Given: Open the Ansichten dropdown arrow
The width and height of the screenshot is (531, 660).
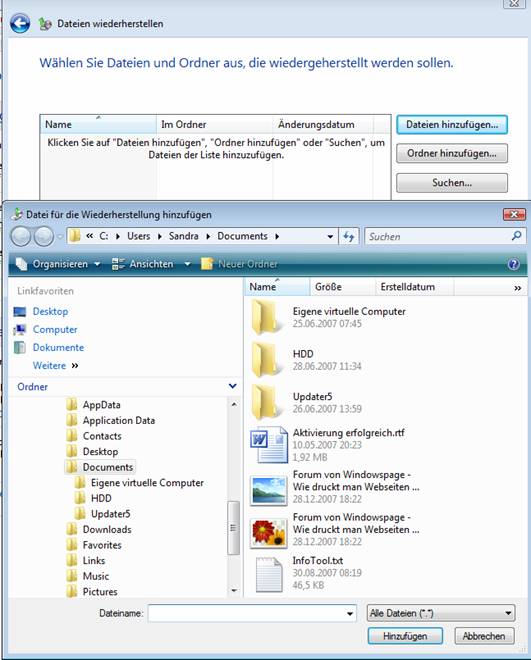Looking at the screenshot, I should click(187, 264).
